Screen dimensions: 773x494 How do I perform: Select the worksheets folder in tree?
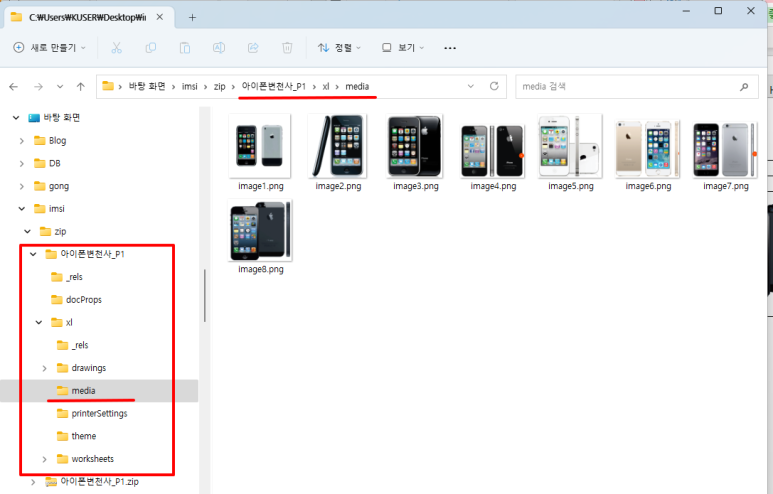coord(85,459)
